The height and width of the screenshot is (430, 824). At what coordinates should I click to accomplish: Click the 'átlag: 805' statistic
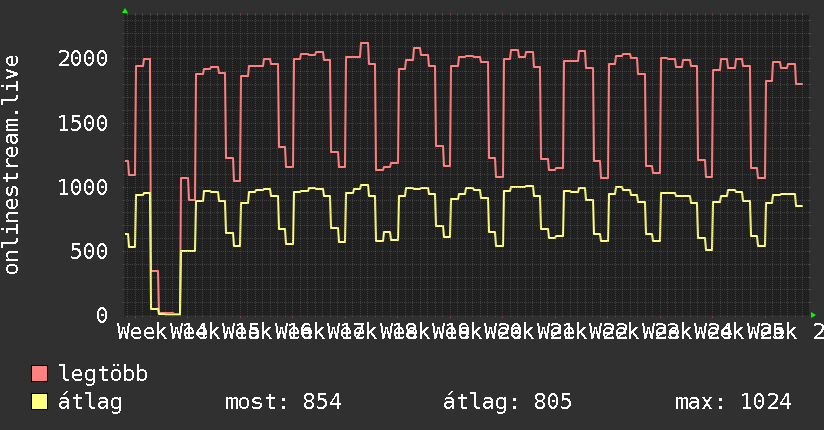click(507, 402)
